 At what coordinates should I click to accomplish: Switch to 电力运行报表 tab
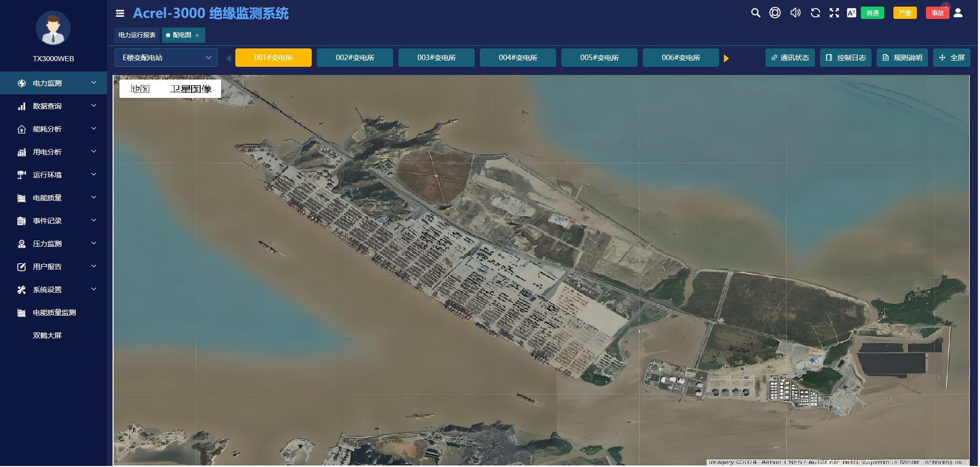click(x=137, y=35)
